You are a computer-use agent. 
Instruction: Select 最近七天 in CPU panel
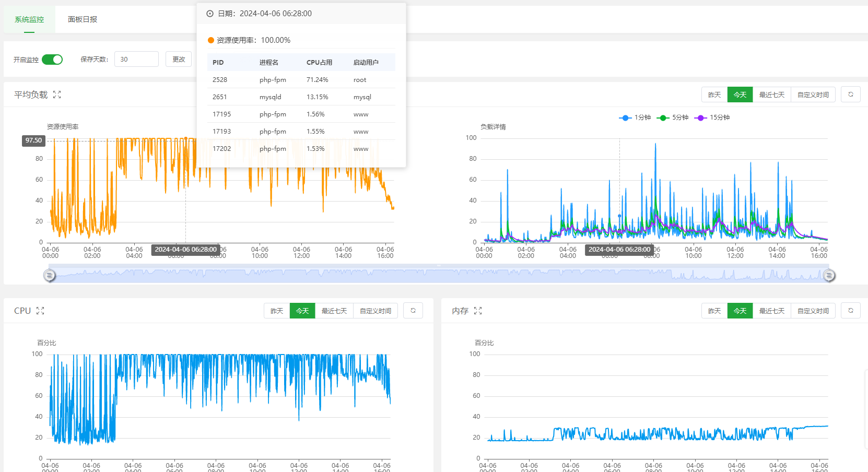(x=334, y=311)
